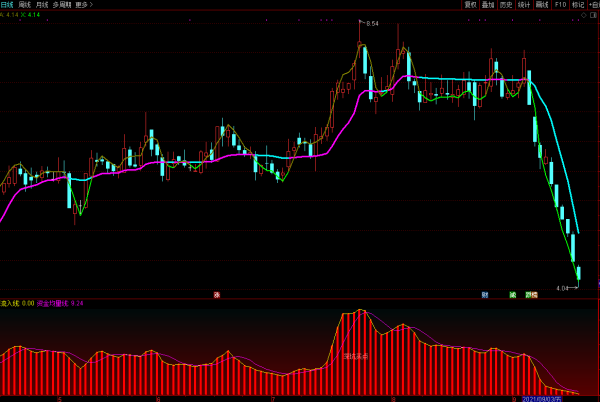Open the 历史 history button
Image resolution: width=600 pixels, height=402 pixels.
coord(507,4)
